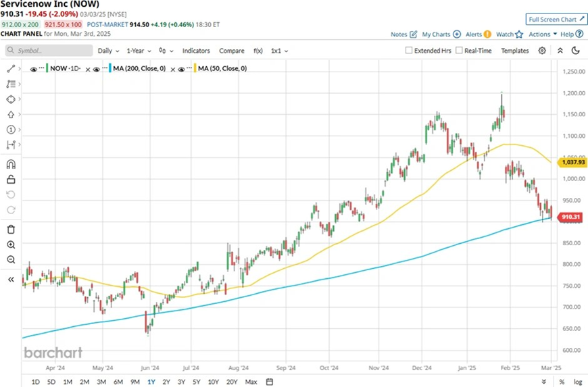Toggle log scale button
Screen dimensions: 588x387
click(578, 382)
